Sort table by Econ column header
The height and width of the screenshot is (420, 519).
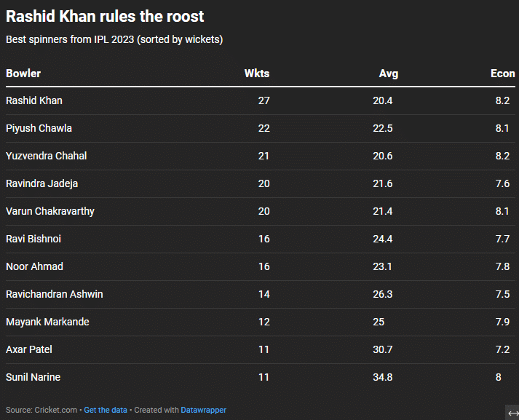click(502, 74)
